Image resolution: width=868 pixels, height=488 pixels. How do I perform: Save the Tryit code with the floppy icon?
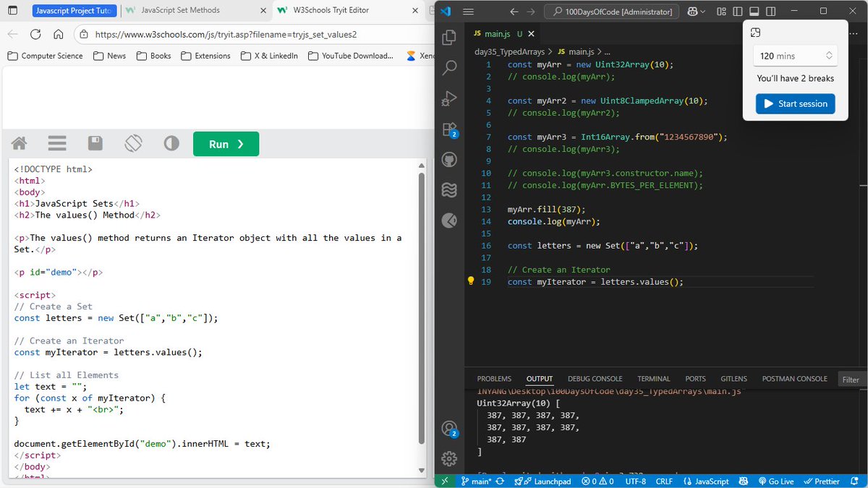95,144
